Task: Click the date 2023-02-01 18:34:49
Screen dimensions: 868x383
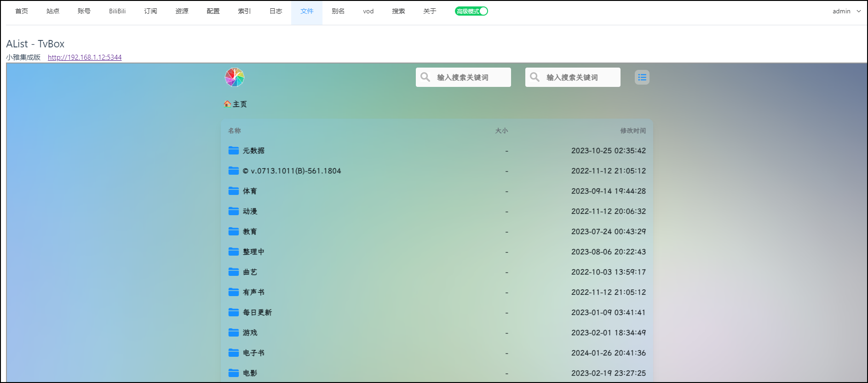Action: 609,332
